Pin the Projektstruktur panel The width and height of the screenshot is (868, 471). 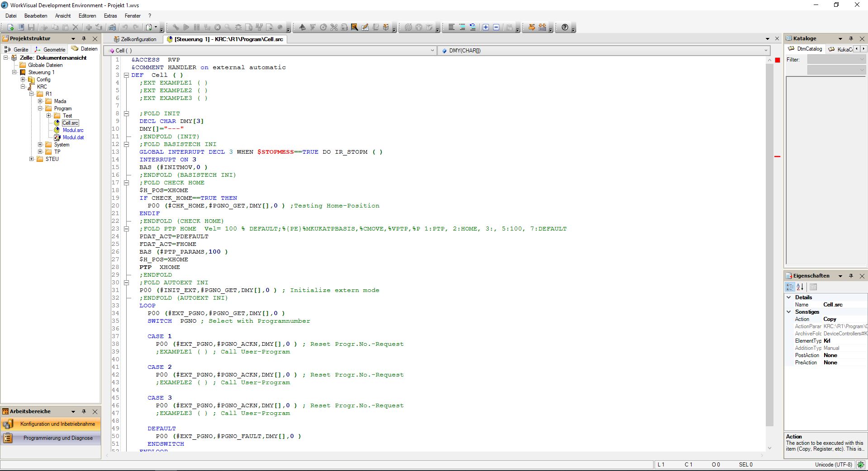(x=84, y=39)
